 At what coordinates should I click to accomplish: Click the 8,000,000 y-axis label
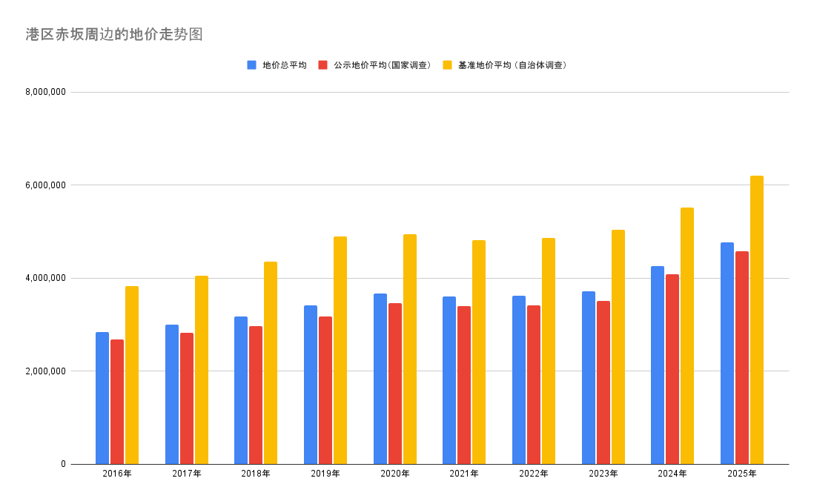(45, 92)
